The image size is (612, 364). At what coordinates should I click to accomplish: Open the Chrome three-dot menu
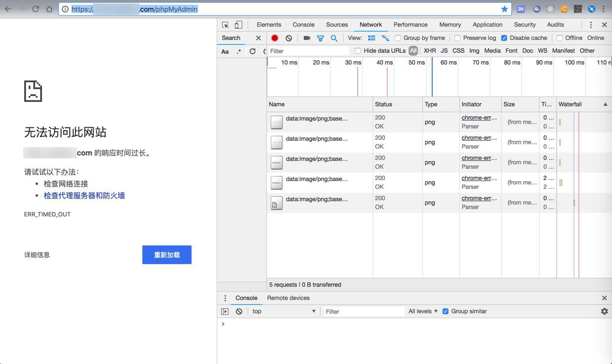[x=604, y=9]
